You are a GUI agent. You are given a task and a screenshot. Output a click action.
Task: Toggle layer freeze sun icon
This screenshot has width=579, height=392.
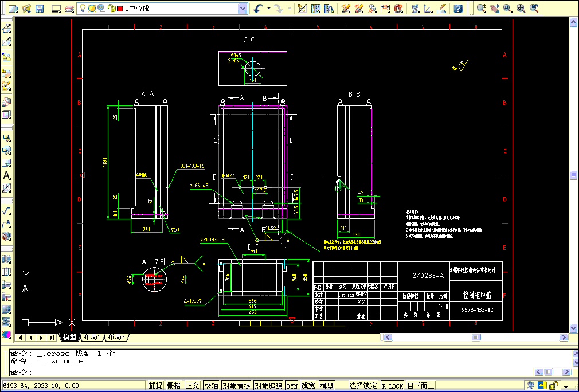(x=92, y=8)
